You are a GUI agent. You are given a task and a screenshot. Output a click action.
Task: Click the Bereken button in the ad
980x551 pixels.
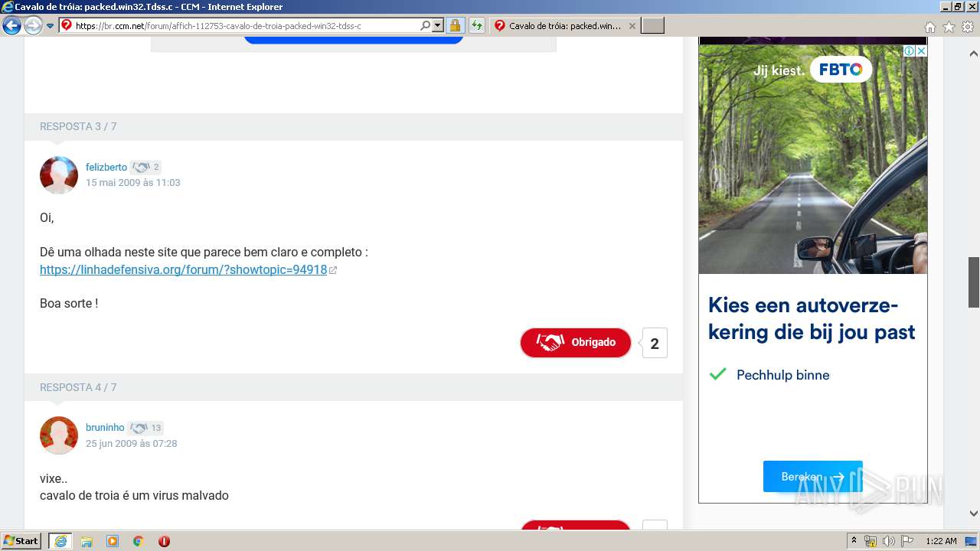tap(812, 476)
